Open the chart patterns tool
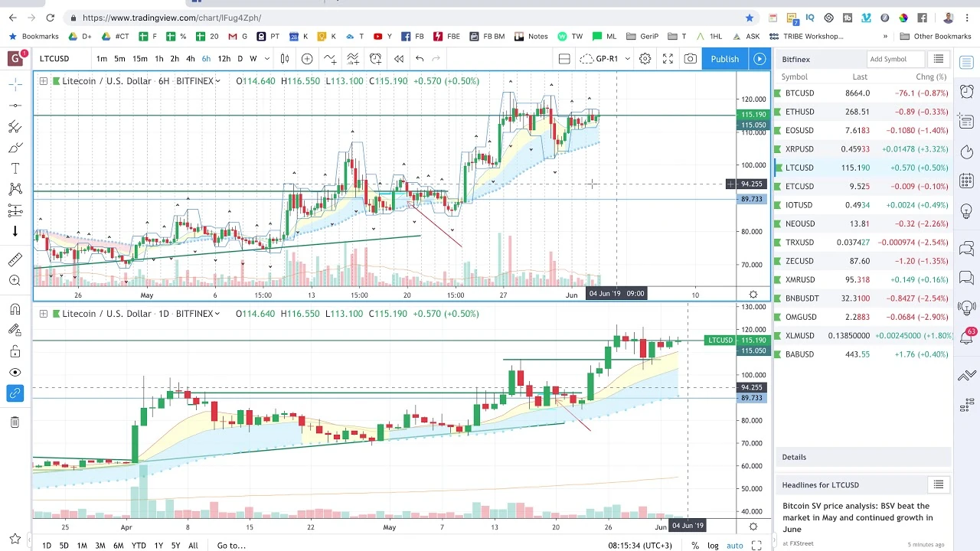This screenshot has width=980, height=551. [x=15, y=189]
